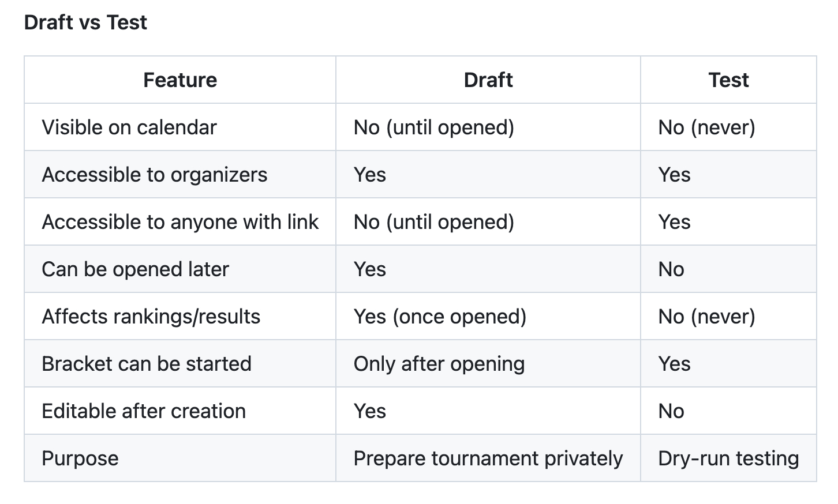
Task: Click the "Can be opened later" cell
Action: click(x=136, y=269)
